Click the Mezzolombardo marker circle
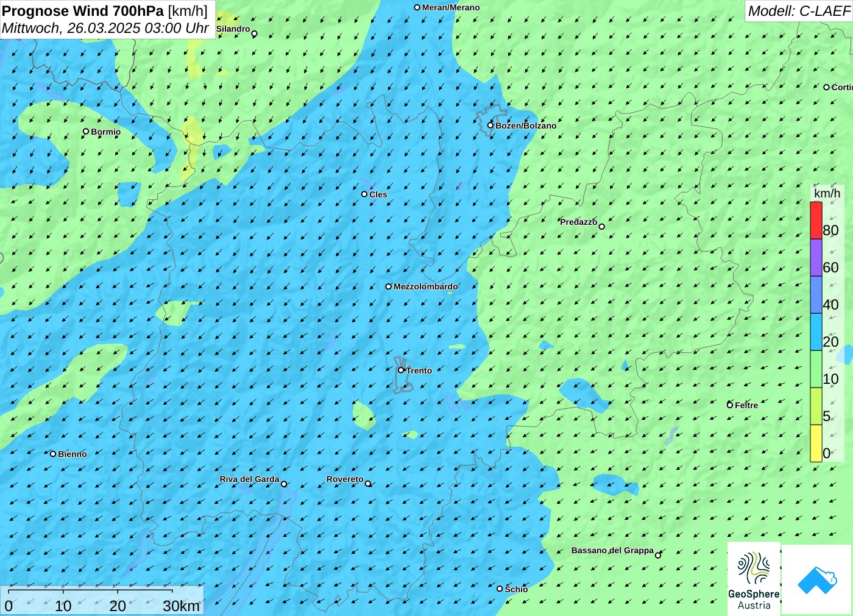The height and width of the screenshot is (616, 853). [x=388, y=286]
